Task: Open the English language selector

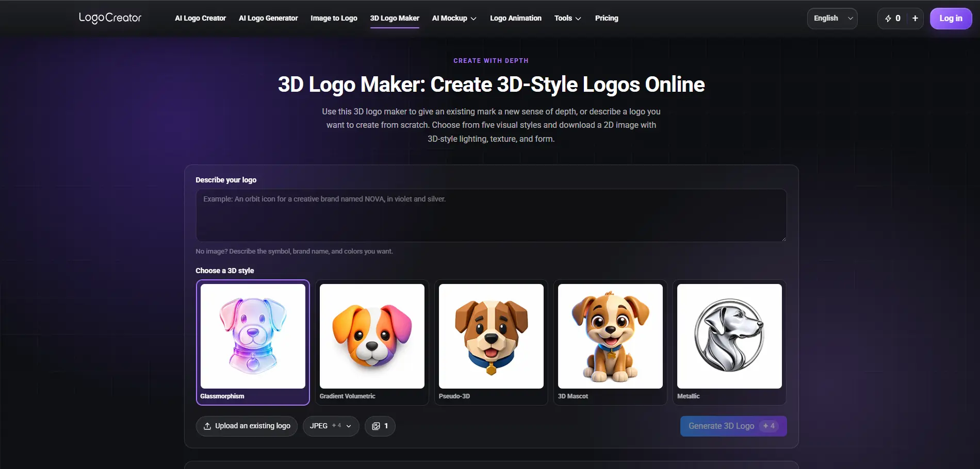Action: [832, 19]
